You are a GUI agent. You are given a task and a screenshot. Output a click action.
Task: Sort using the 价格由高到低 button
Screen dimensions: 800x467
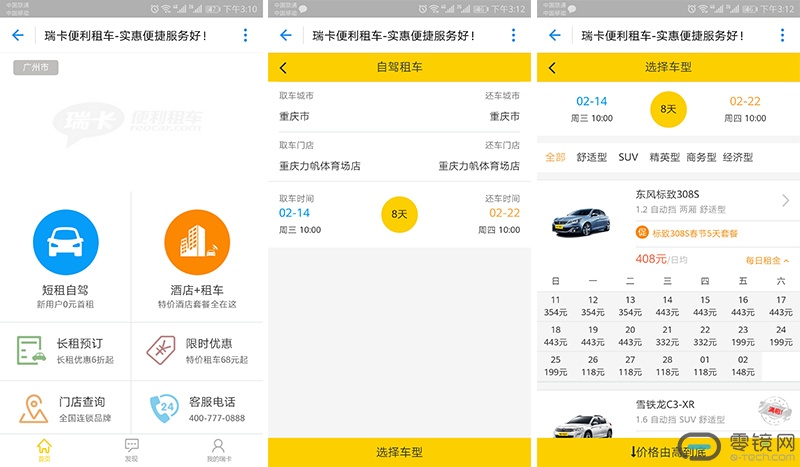pos(668,452)
